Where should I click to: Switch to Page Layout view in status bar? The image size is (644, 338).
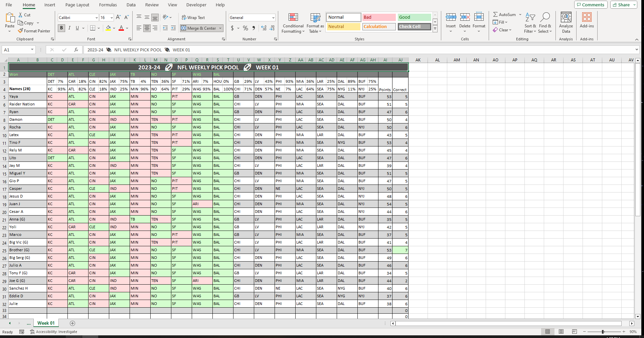(x=561, y=332)
